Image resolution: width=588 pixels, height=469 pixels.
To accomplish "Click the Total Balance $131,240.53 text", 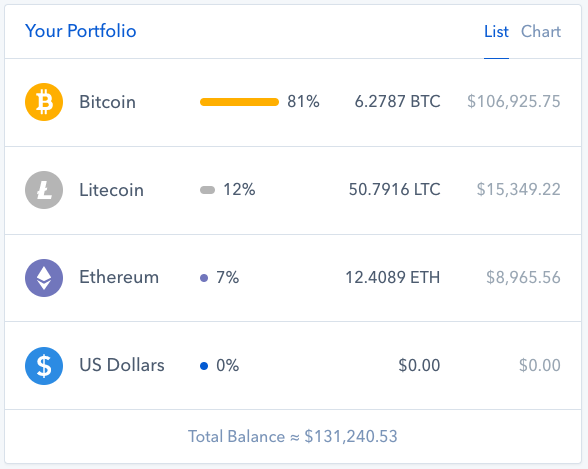I will click(292, 436).
